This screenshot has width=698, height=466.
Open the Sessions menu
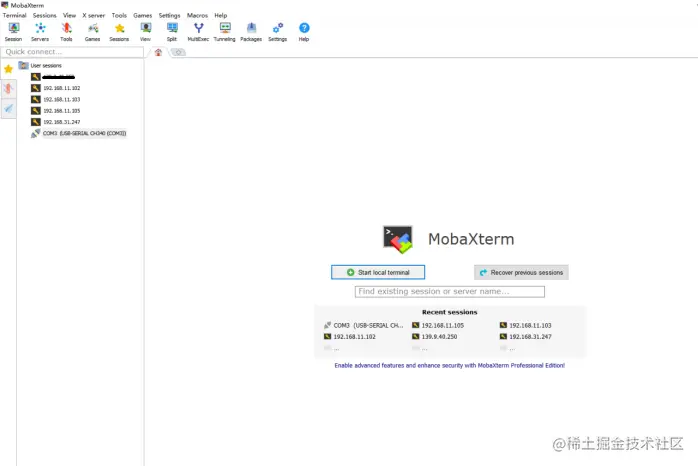(x=45, y=15)
